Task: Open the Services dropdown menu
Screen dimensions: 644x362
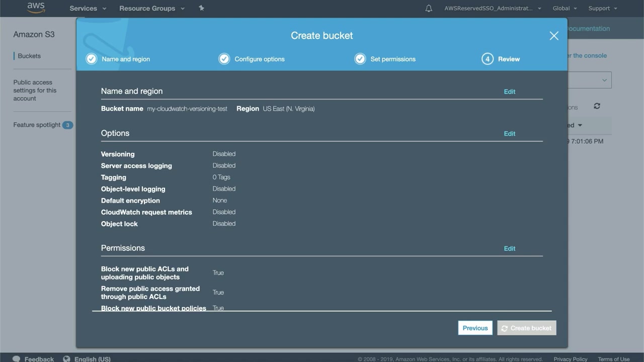Action: click(x=88, y=9)
